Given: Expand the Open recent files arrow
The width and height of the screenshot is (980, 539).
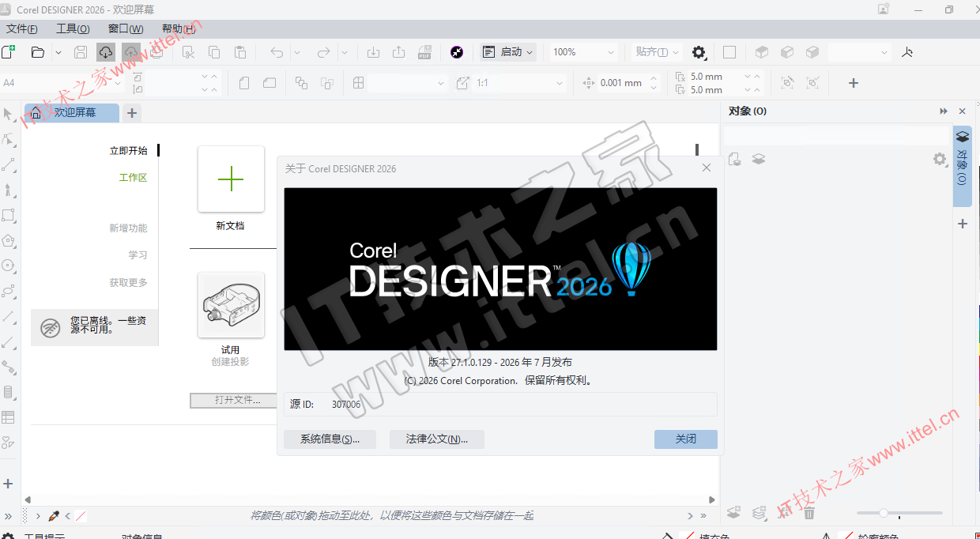Looking at the screenshot, I should coord(58,52).
